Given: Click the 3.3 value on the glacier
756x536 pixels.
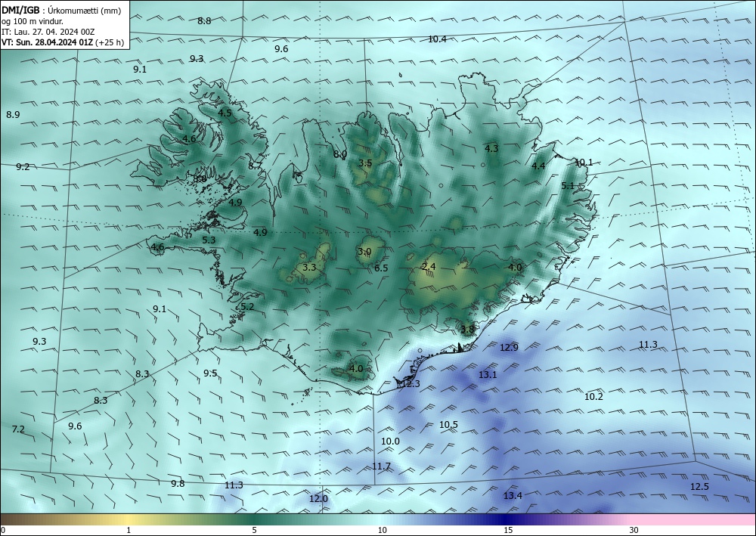Looking at the screenshot, I should [309, 267].
